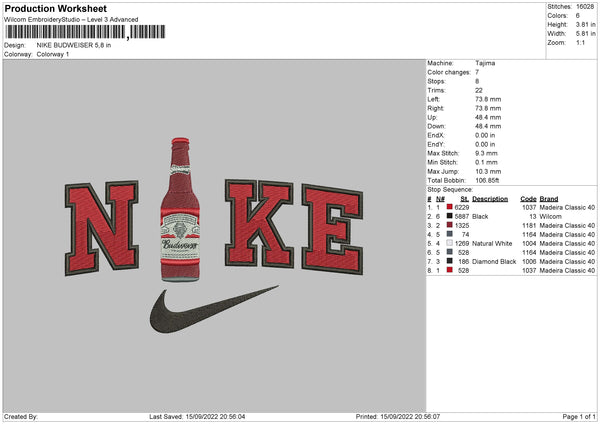Click the 'Printed: 15/09/2022 20:56:07' footer text
This screenshot has width=600, height=424.
398,417
